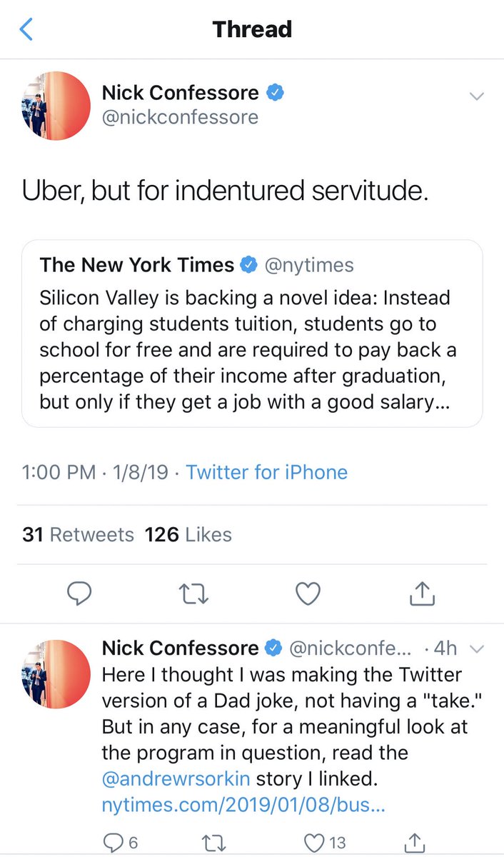Retweet the Dad joke follow-up tweet
This screenshot has height=857, width=504.
212,843
